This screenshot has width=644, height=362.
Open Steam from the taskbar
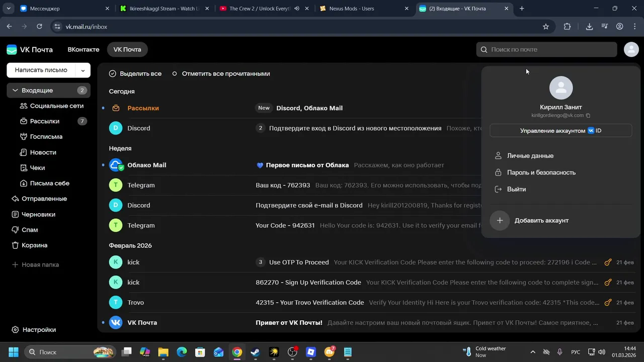pos(256,352)
